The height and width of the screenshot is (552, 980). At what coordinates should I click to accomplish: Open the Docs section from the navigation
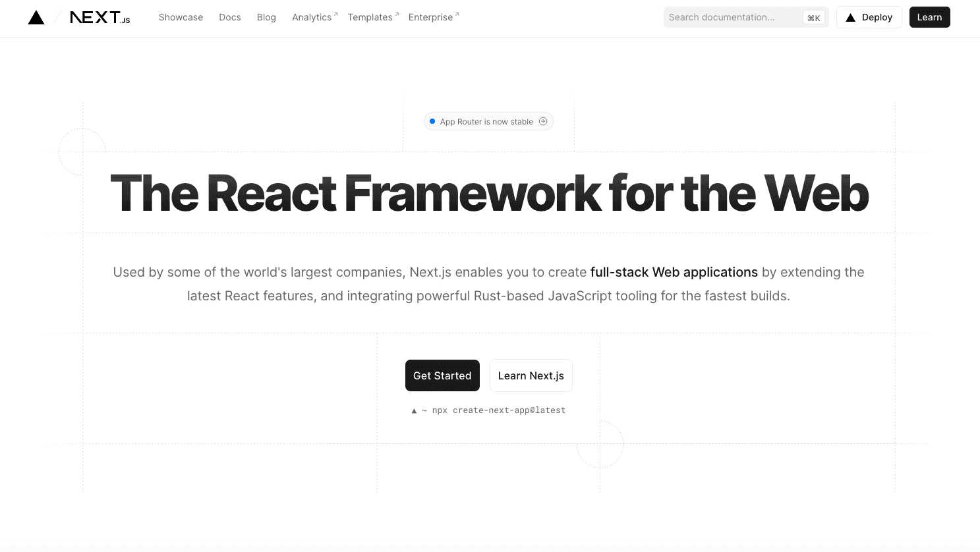click(229, 17)
